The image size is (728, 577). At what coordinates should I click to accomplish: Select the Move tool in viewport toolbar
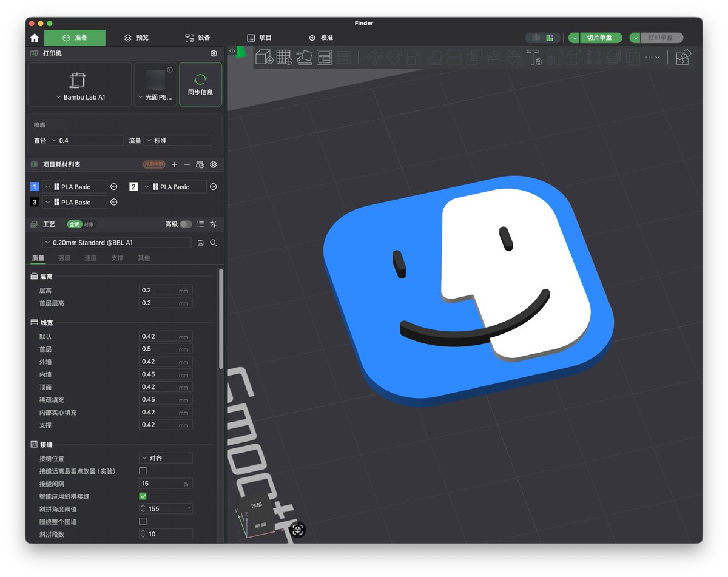pos(375,58)
